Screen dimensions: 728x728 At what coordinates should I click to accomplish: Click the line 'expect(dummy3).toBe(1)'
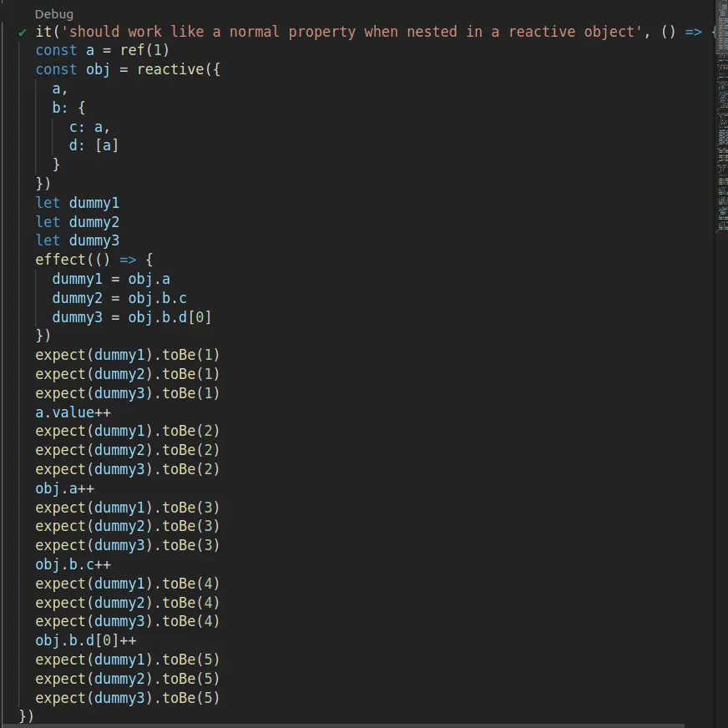pyautogui.click(x=127, y=393)
